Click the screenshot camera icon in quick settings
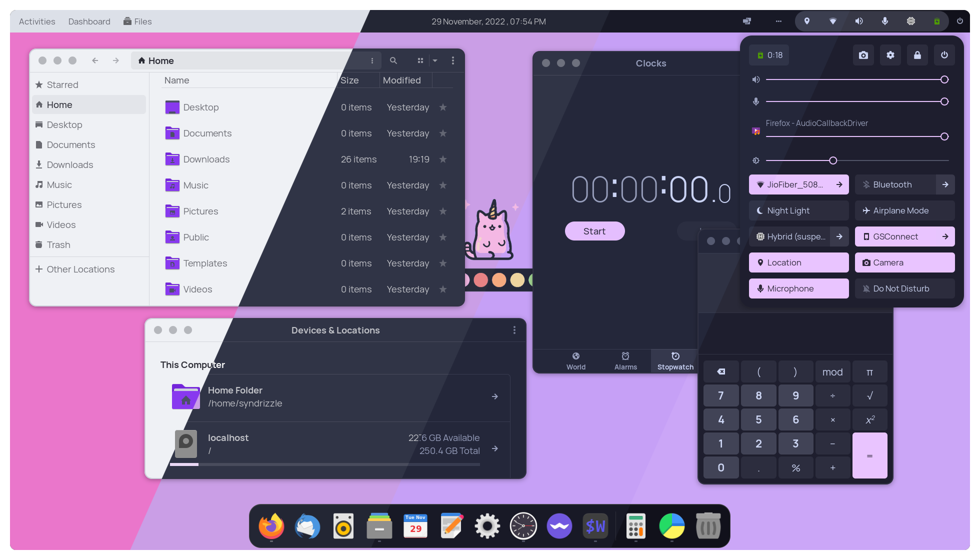The width and height of the screenshot is (980, 560). [x=863, y=55]
